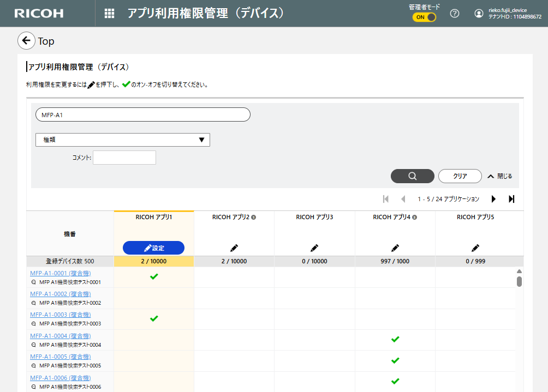548x392 pixels.
Task: Click the blue 設定 button
Action: click(x=153, y=248)
